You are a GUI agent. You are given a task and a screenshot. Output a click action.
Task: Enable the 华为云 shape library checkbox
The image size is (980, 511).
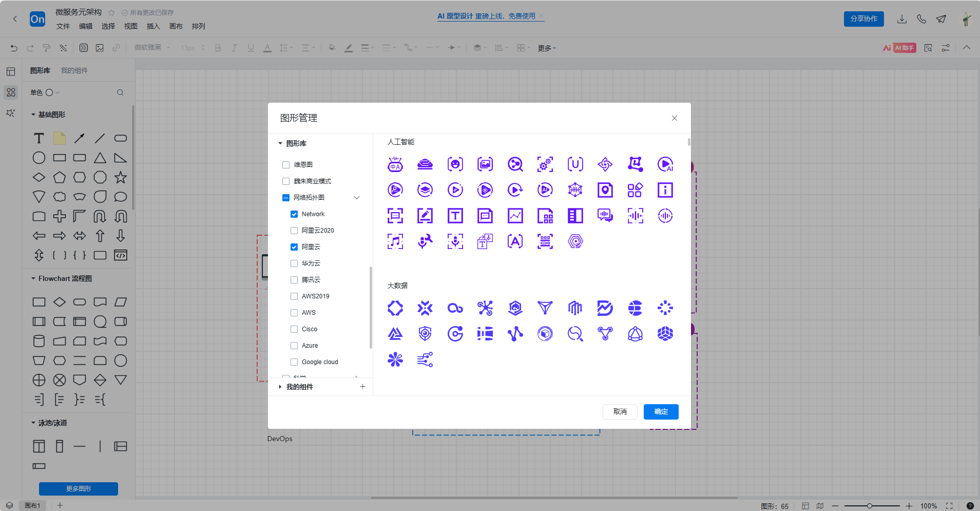(294, 263)
